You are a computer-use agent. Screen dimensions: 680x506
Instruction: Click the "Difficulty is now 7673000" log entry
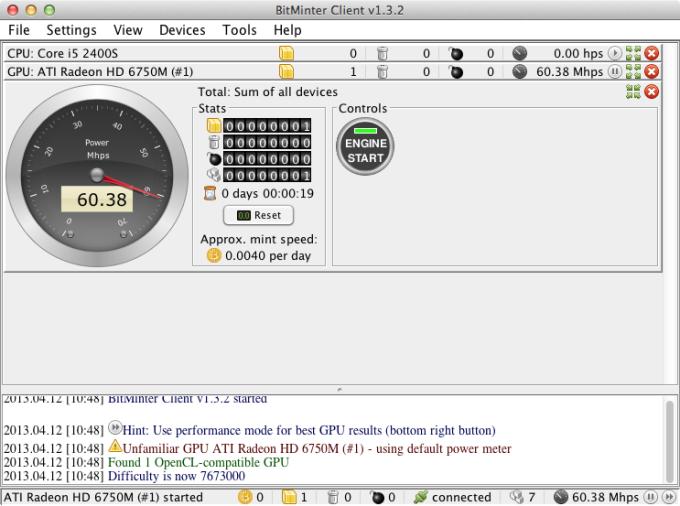(177, 476)
